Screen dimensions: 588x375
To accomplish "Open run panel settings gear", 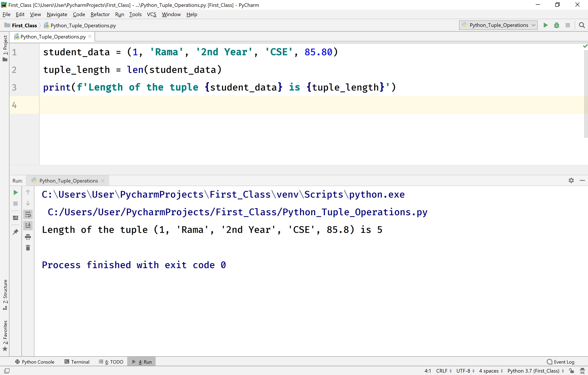I will click(x=571, y=180).
